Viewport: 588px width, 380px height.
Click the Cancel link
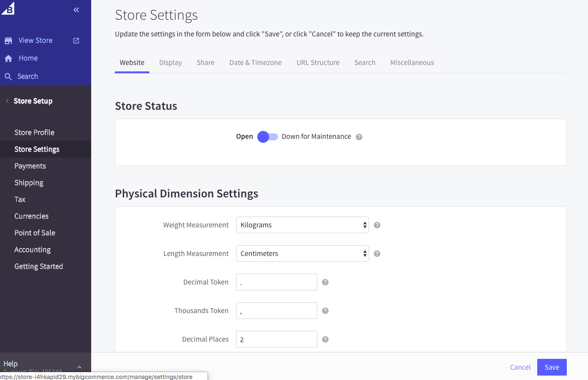pyautogui.click(x=520, y=367)
